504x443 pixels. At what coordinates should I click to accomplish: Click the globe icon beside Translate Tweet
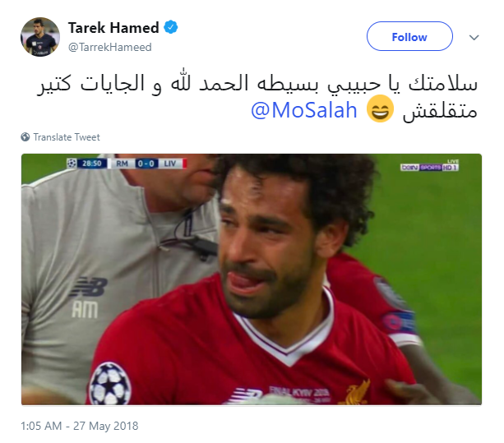pos(25,137)
